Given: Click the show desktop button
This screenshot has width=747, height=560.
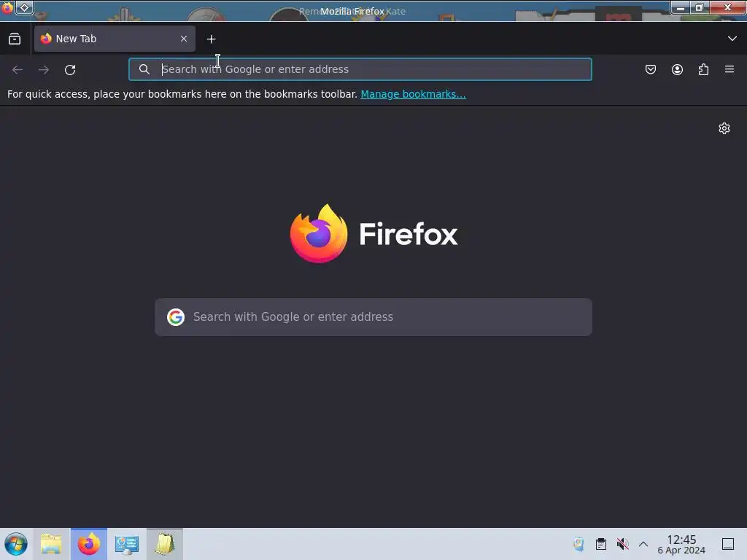Looking at the screenshot, I should tap(728, 544).
